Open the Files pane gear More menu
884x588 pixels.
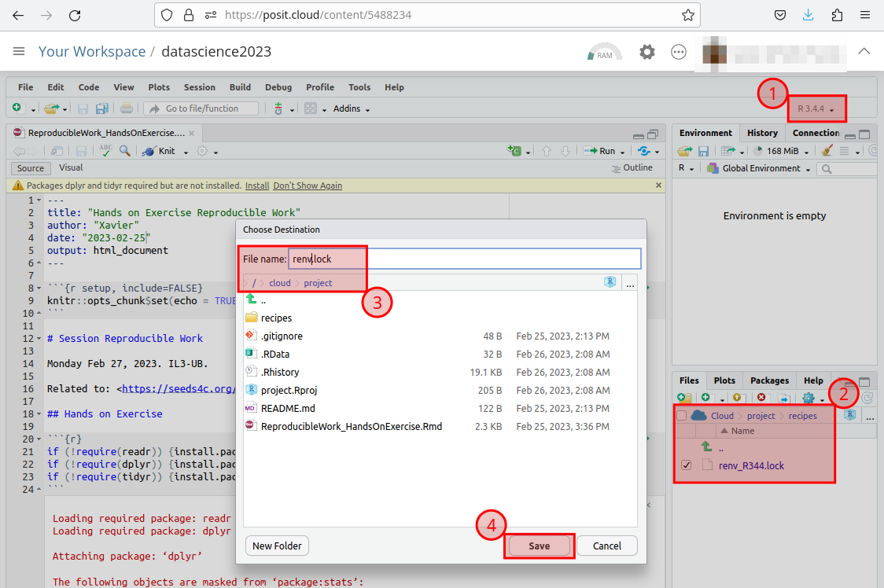pyautogui.click(x=812, y=398)
